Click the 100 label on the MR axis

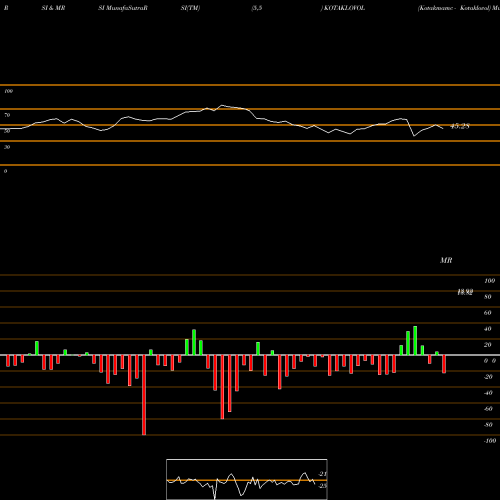pyautogui.click(x=489, y=281)
